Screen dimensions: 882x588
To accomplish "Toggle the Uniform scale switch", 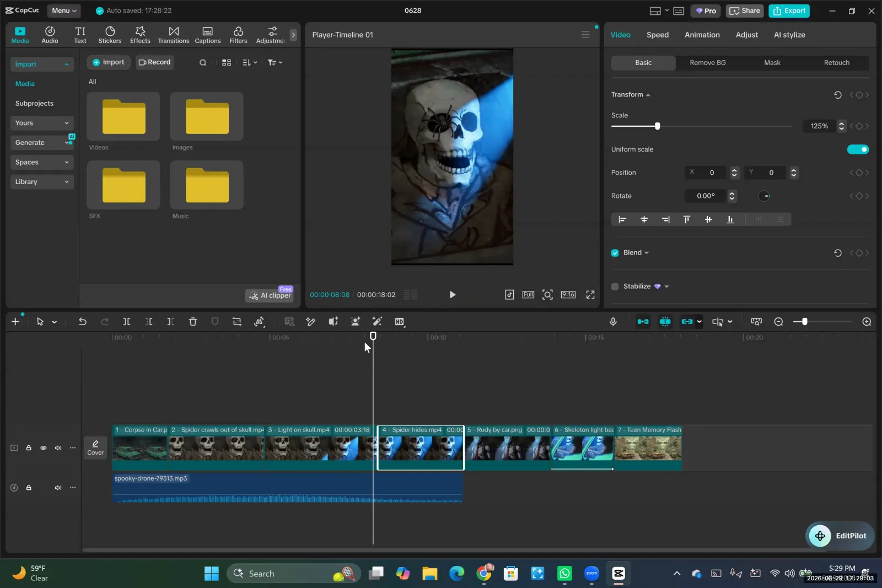I will coord(858,149).
